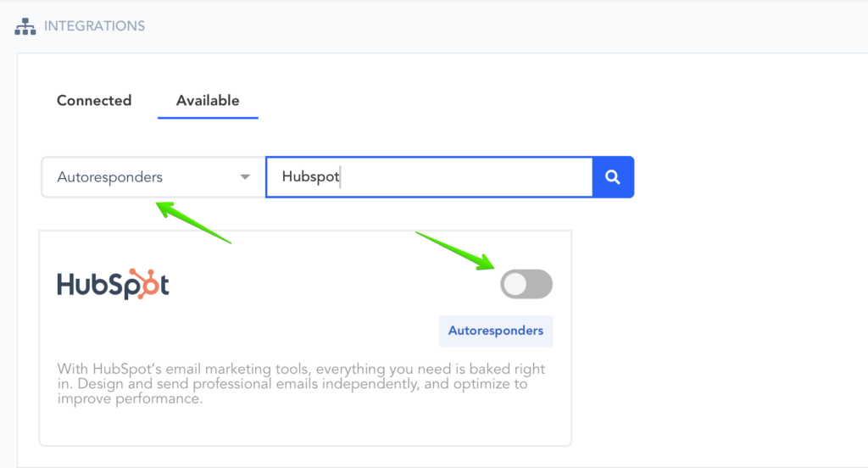Click the magnifying glass search button
The image size is (868, 468).
pyautogui.click(x=613, y=177)
